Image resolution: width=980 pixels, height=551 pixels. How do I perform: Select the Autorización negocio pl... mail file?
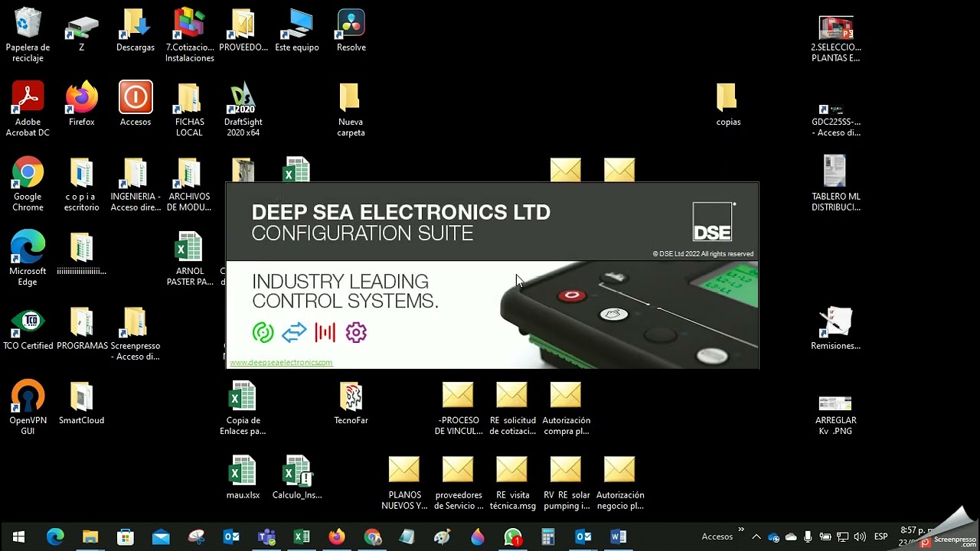pyautogui.click(x=619, y=483)
